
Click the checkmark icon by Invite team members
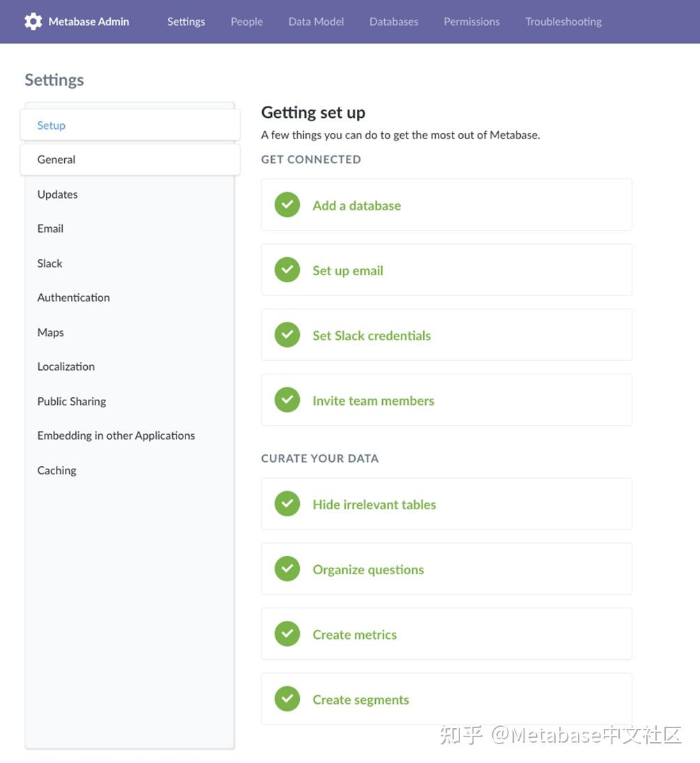pyautogui.click(x=287, y=400)
